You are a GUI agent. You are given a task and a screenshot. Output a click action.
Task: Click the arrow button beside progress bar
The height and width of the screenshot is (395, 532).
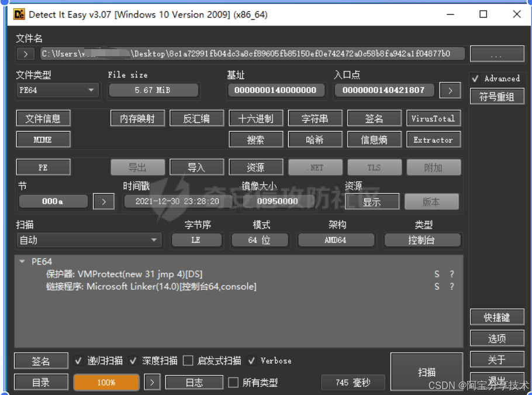[x=152, y=383]
